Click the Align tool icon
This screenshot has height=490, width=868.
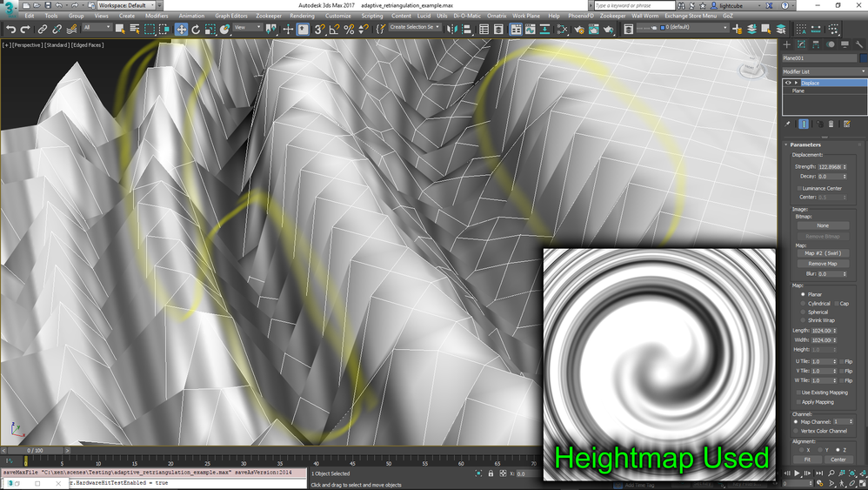(467, 30)
